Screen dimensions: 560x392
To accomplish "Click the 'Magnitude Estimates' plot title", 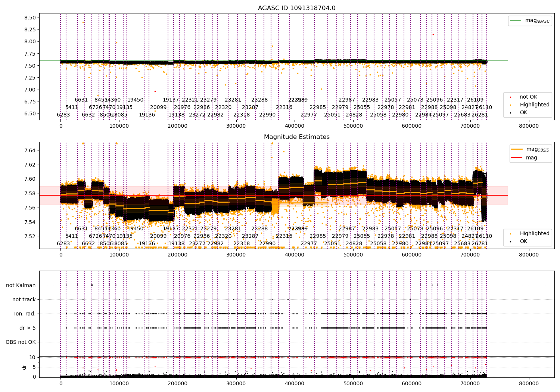I will pos(297,137).
